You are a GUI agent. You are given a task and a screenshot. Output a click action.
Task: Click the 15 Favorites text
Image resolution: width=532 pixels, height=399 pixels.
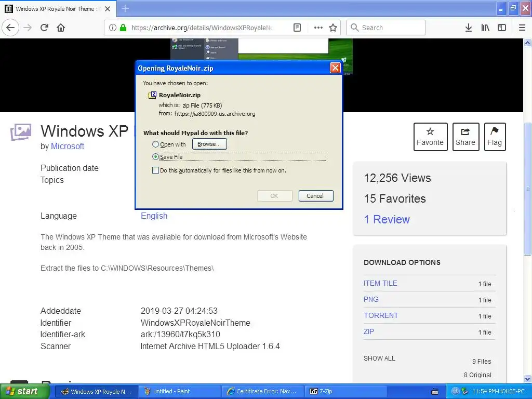coord(395,198)
